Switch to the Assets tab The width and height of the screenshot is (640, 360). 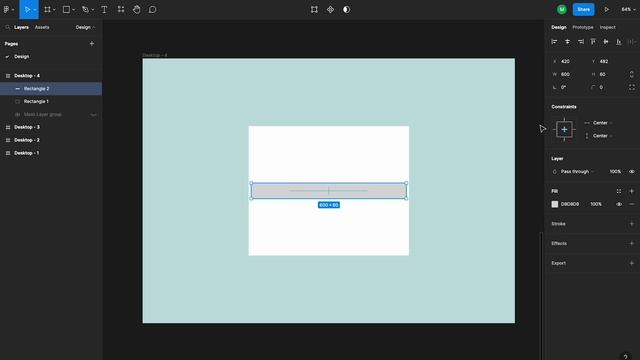click(x=42, y=27)
